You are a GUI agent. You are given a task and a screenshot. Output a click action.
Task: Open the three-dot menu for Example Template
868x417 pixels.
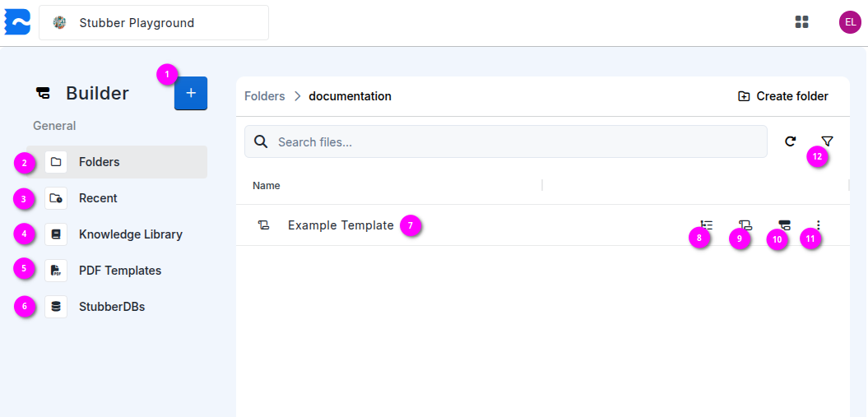818,225
